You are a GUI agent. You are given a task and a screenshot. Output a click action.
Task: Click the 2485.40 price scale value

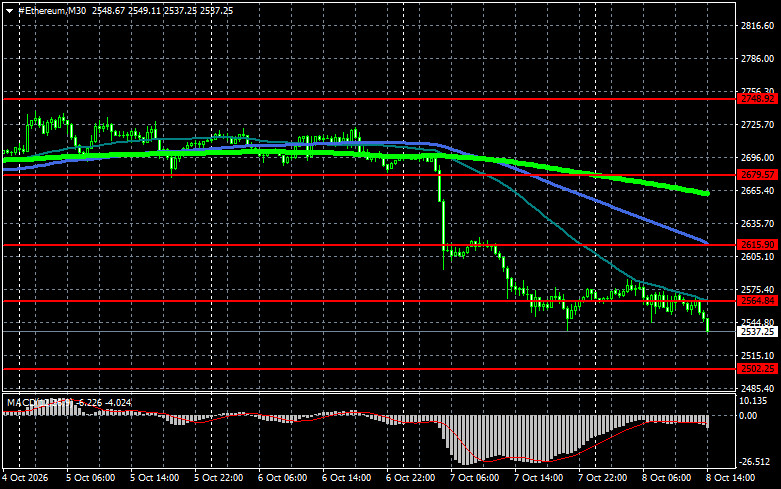[758, 388]
